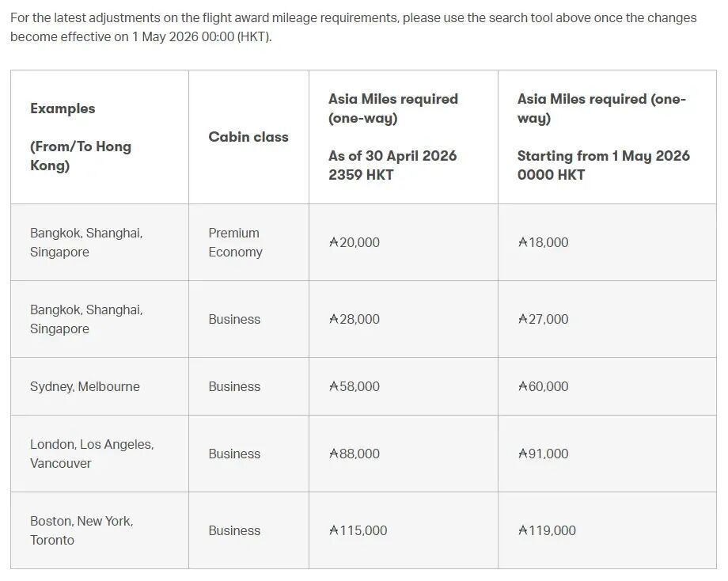Select the Examples column header
Viewport: 728px width, 581px height.
100,137
